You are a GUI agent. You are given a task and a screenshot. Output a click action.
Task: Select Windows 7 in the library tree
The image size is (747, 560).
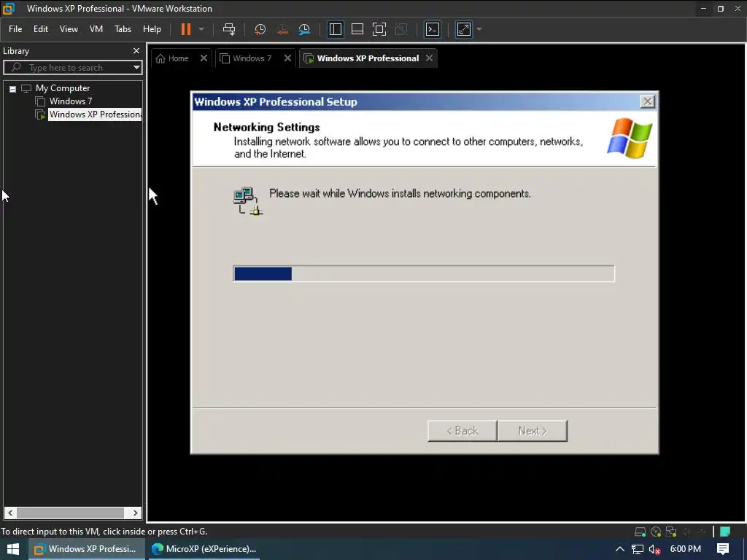pos(71,101)
